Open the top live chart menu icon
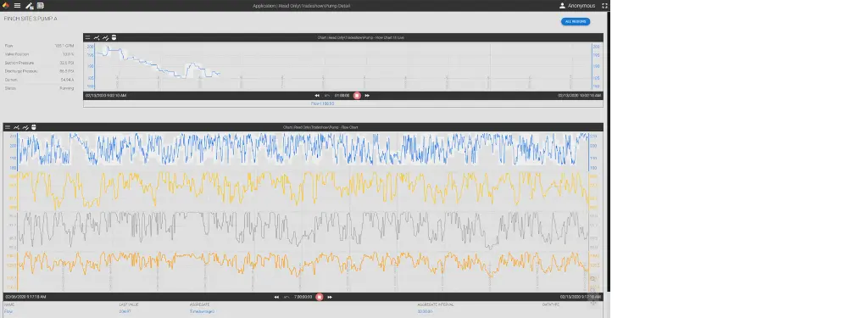Viewport: 868px width, 318px height. click(87, 37)
